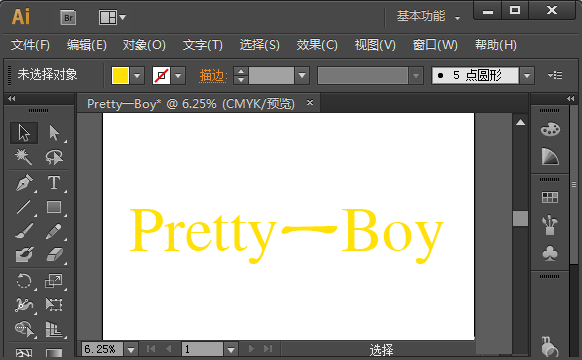Close the Pretty一Boy document tab
The image size is (582, 360).
[310, 102]
